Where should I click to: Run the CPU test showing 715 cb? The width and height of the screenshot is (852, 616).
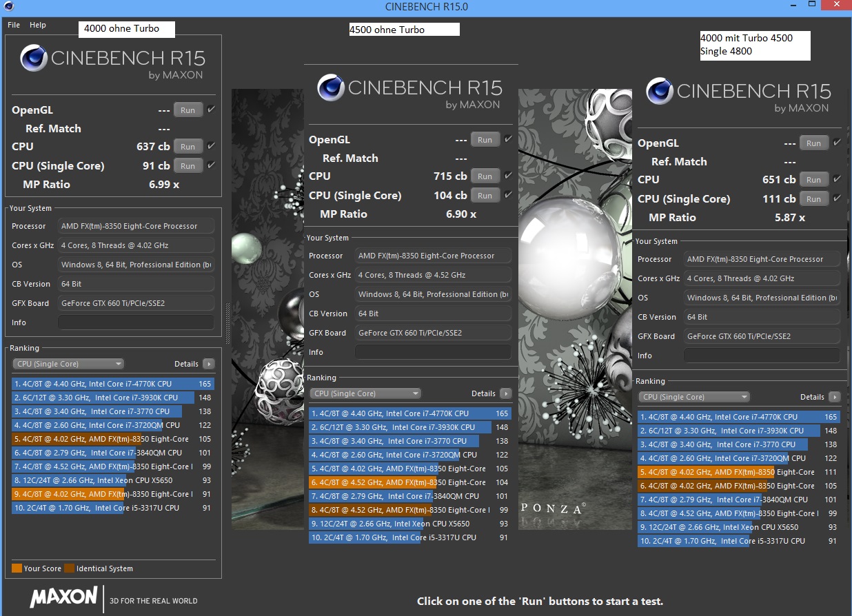[485, 176]
